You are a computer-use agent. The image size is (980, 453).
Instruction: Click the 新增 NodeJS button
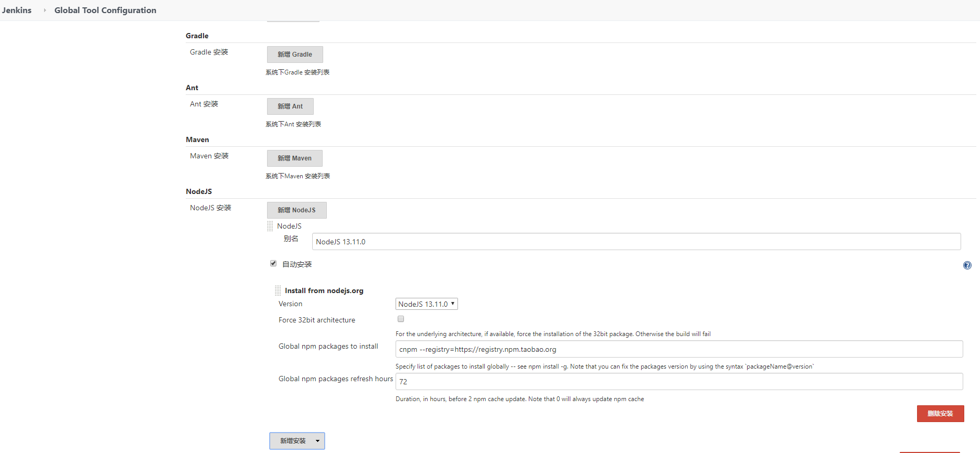[x=297, y=210]
